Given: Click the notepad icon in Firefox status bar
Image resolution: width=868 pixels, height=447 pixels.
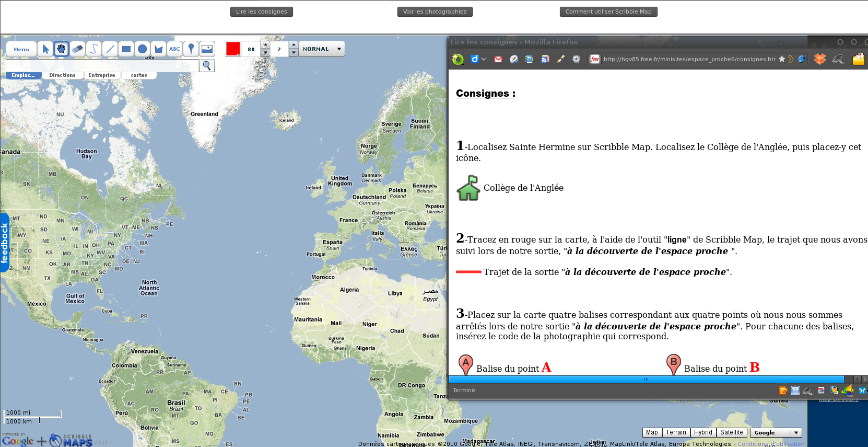Looking at the screenshot, I should click(783, 390).
